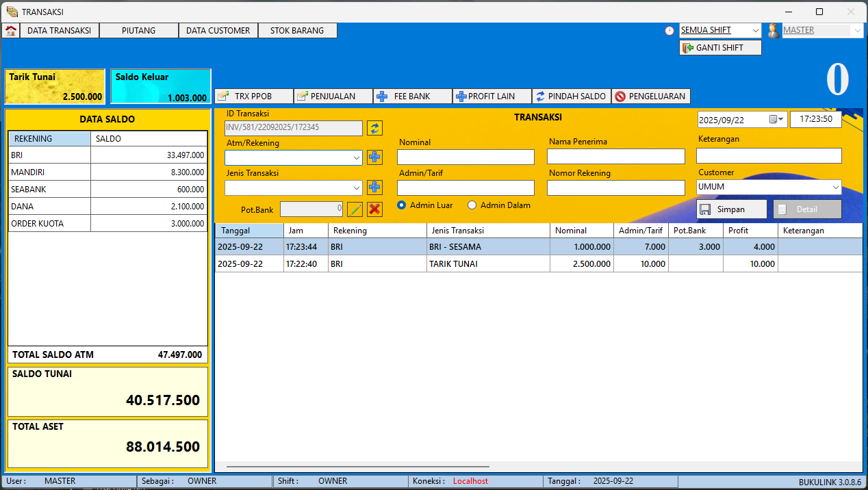Click the GANTI SHIFT button
868x490 pixels.
click(x=720, y=48)
